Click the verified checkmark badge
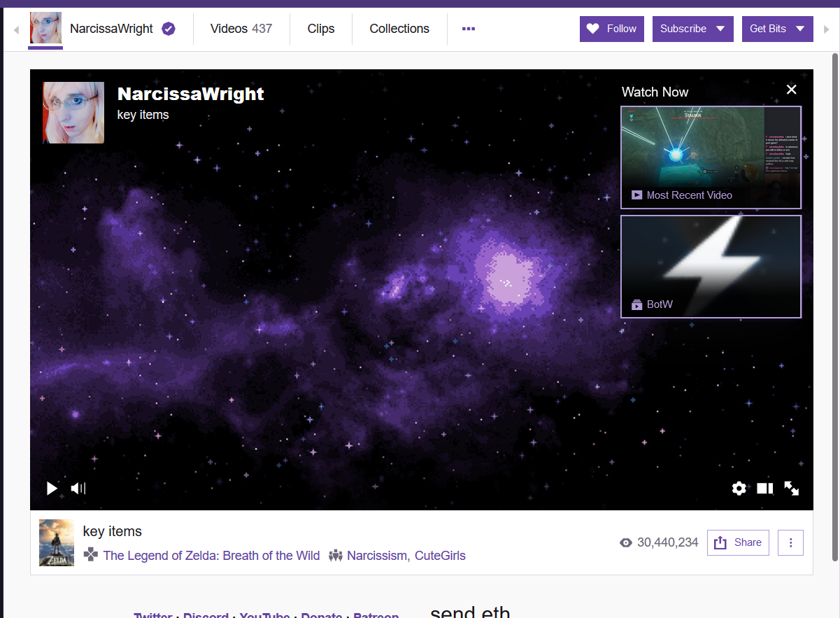 coord(169,29)
